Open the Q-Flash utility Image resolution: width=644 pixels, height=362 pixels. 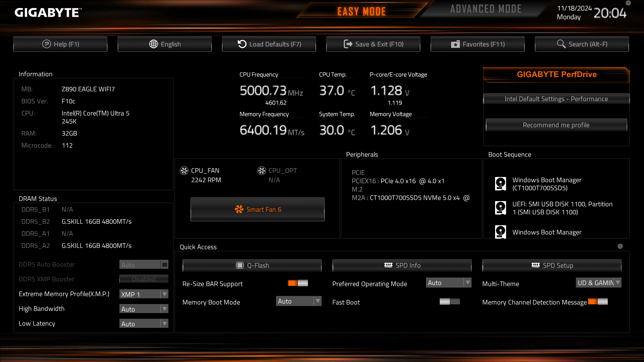coord(252,265)
